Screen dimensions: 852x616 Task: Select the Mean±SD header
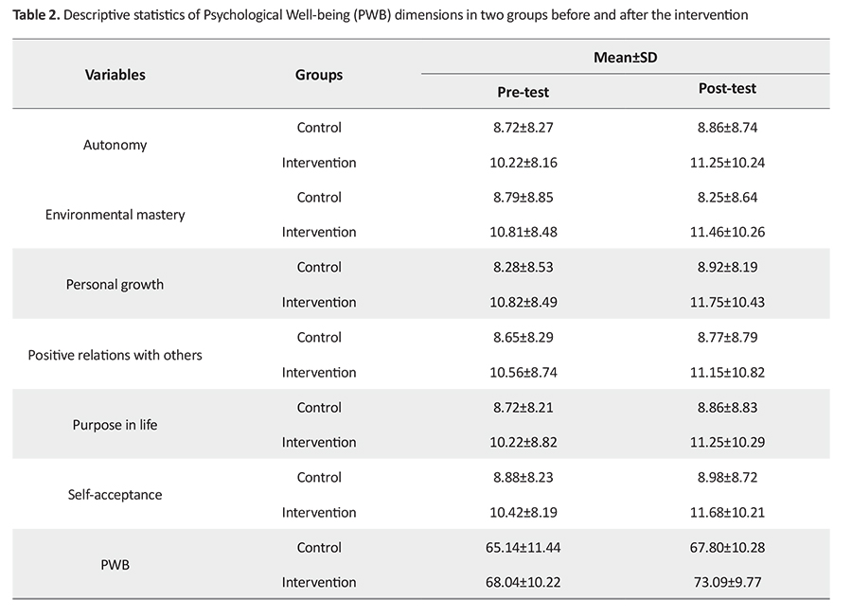pyautogui.click(x=625, y=58)
